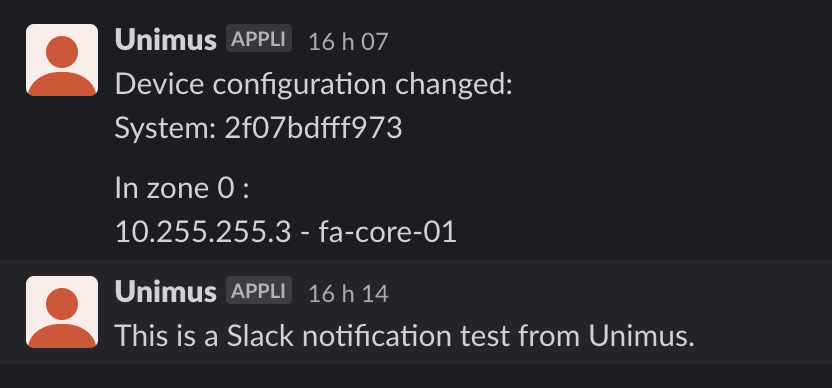The image size is (832, 388).
Task: Open the Unimus avatar on the 16 h 14 message
Action: pos(62,312)
